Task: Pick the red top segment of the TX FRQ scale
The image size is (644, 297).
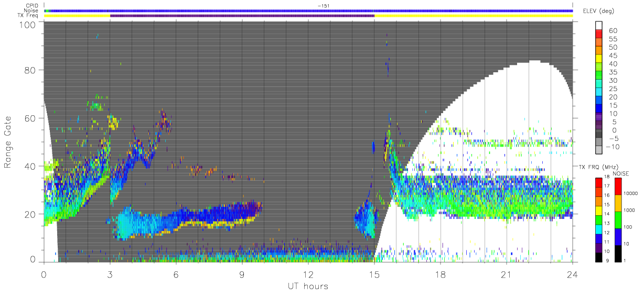Action: (598, 182)
